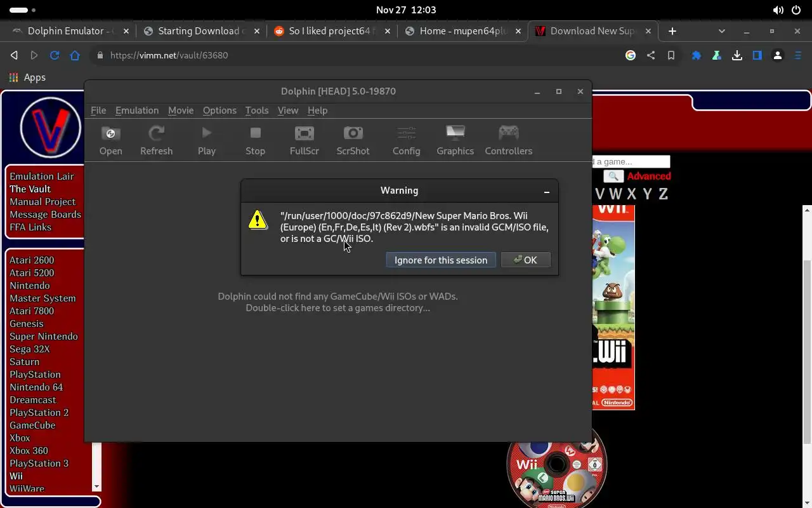Click the magnifier search button
Viewport: 812px width, 508px height.
coord(613,177)
